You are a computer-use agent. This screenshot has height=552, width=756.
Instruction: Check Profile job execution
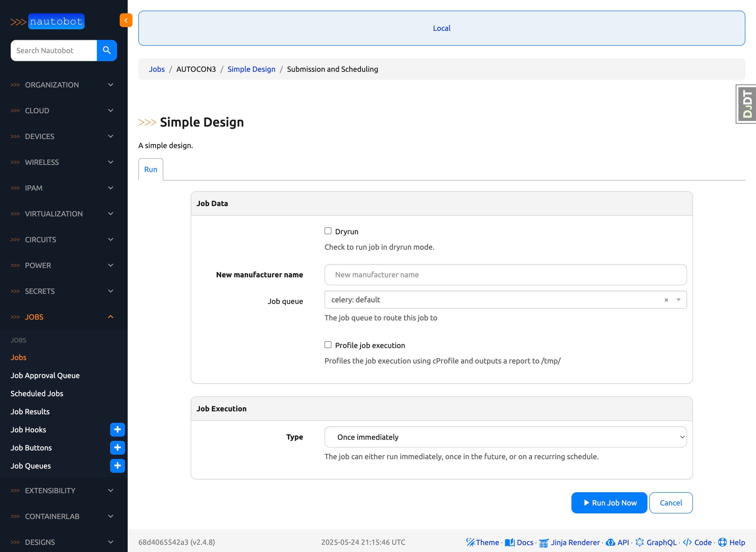click(x=328, y=345)
